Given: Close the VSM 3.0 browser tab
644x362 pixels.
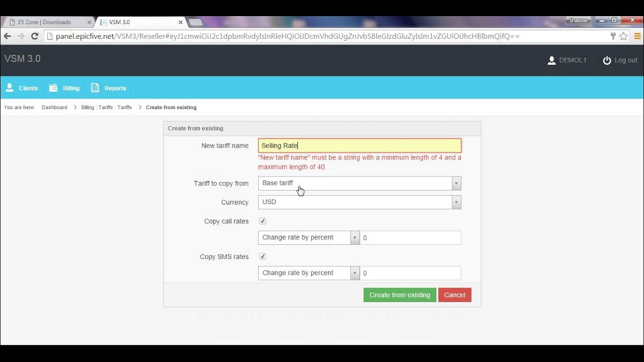Looking at the screenshot, I should tap(181, 22).
